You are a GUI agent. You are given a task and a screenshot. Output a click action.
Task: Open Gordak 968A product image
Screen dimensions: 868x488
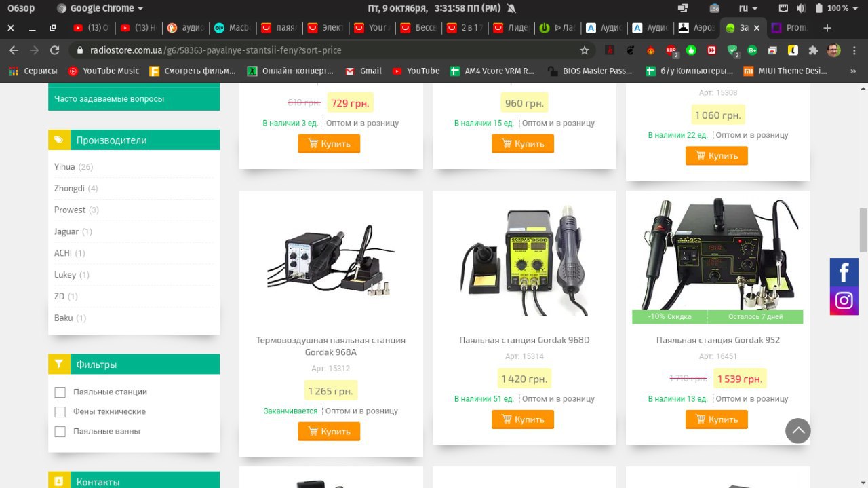coord(331,260)
